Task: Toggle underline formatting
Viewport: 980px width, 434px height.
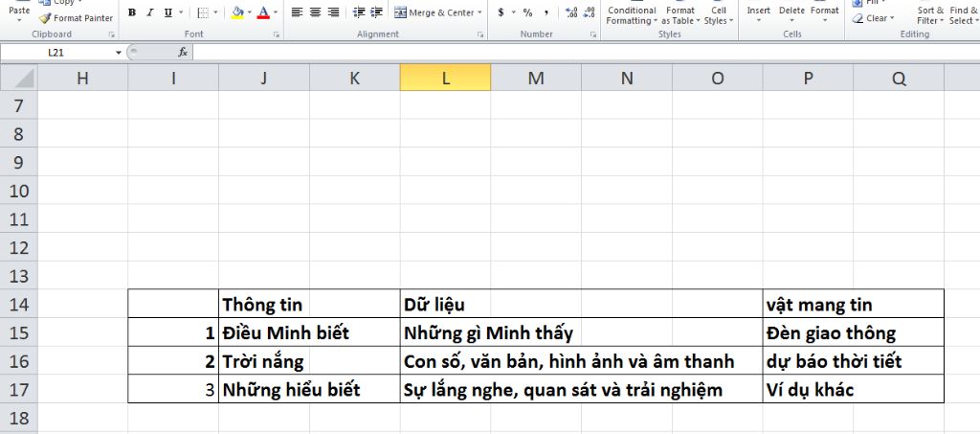Action: click(x=167, y=12)
